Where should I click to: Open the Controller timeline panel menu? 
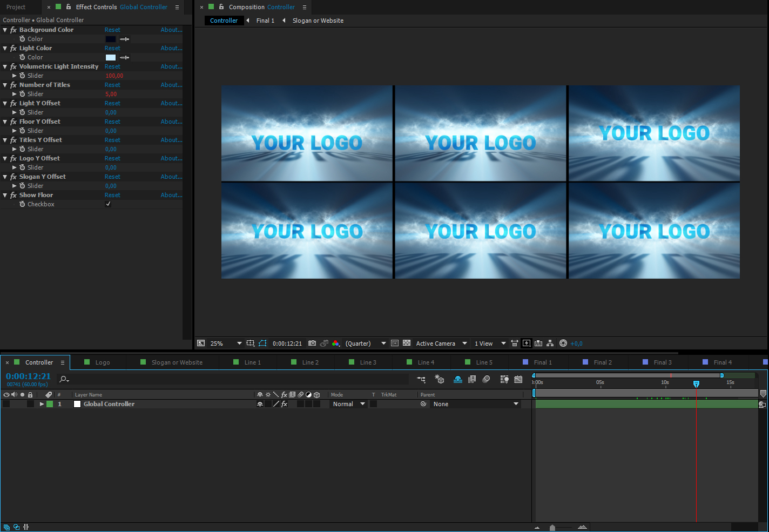tap(63, 362)
